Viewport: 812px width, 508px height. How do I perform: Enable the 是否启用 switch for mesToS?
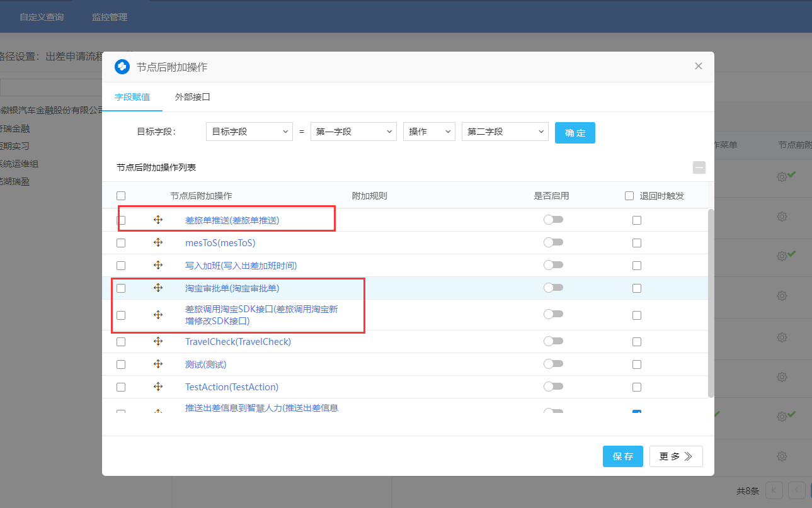click(553, 242)
